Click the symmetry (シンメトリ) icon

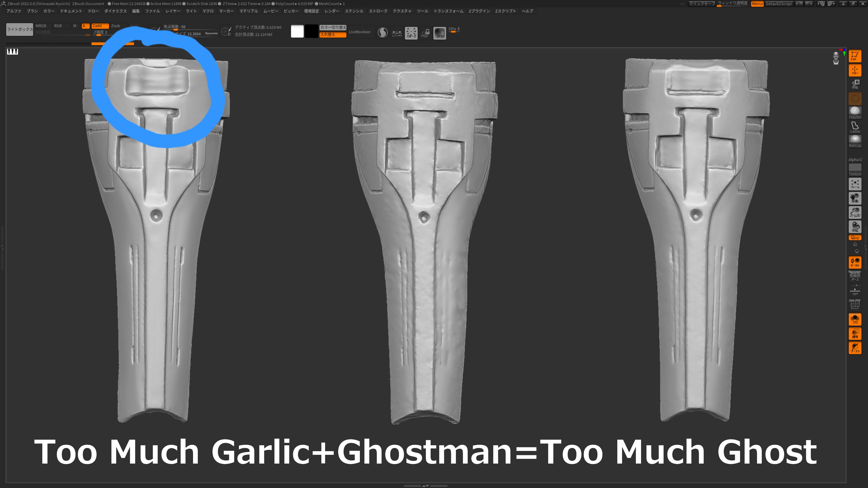pyautogui.click(x=397, y=33)
